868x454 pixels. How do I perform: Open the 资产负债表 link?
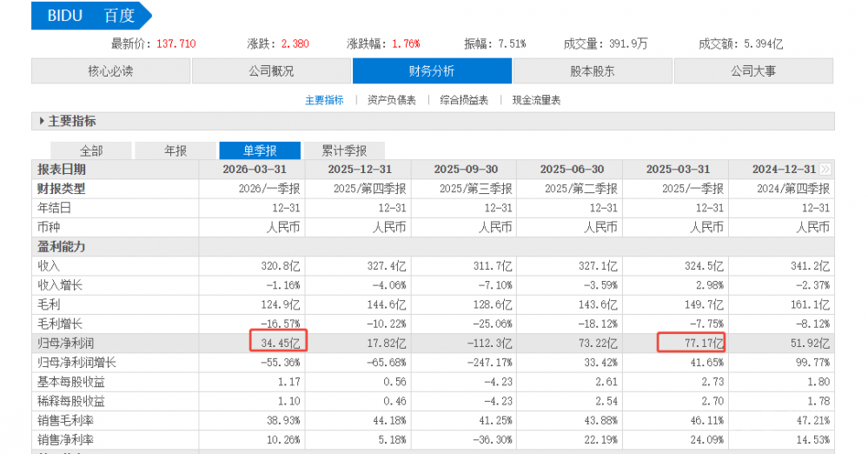(x=391, y=100)
